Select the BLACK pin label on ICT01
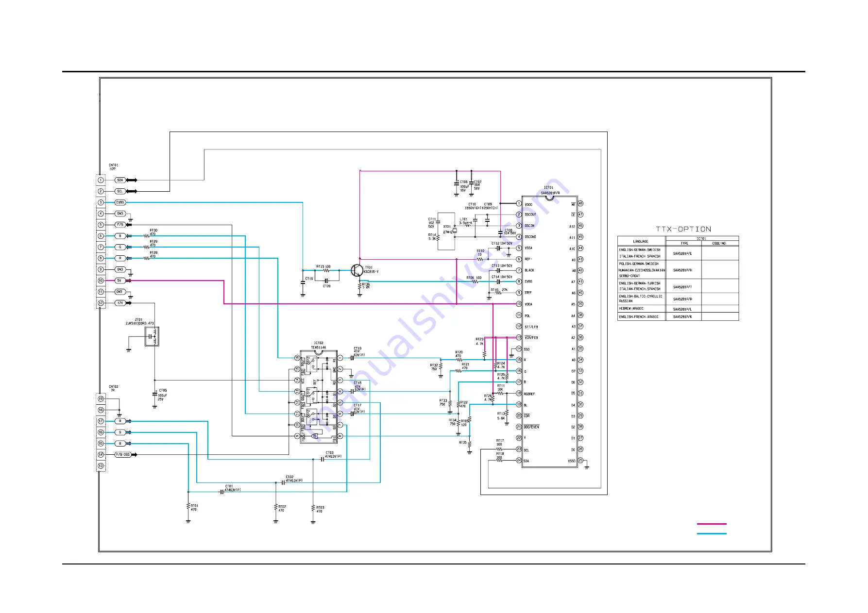 [x=529, y=270]
